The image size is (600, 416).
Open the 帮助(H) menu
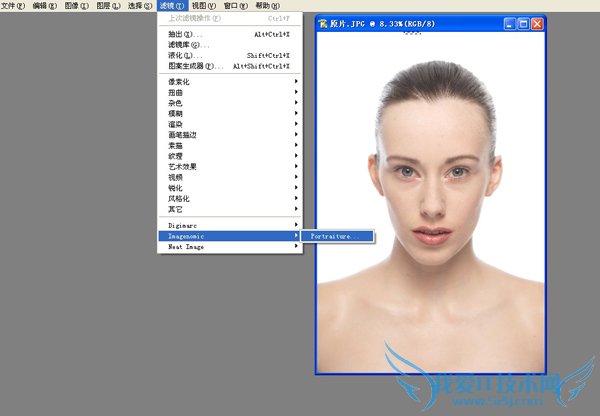pos(267,5)
